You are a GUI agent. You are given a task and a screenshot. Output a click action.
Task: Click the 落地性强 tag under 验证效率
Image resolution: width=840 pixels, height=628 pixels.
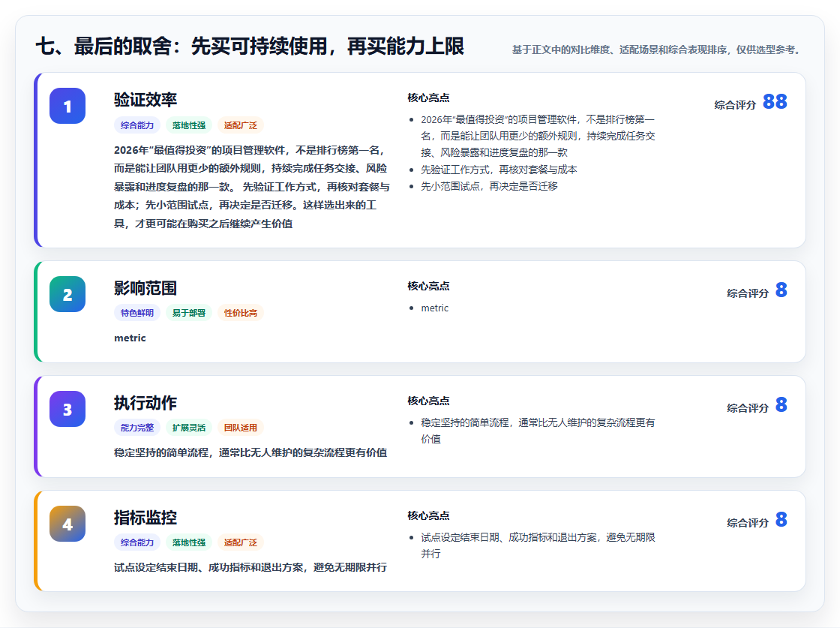click(x=188, y=125)
